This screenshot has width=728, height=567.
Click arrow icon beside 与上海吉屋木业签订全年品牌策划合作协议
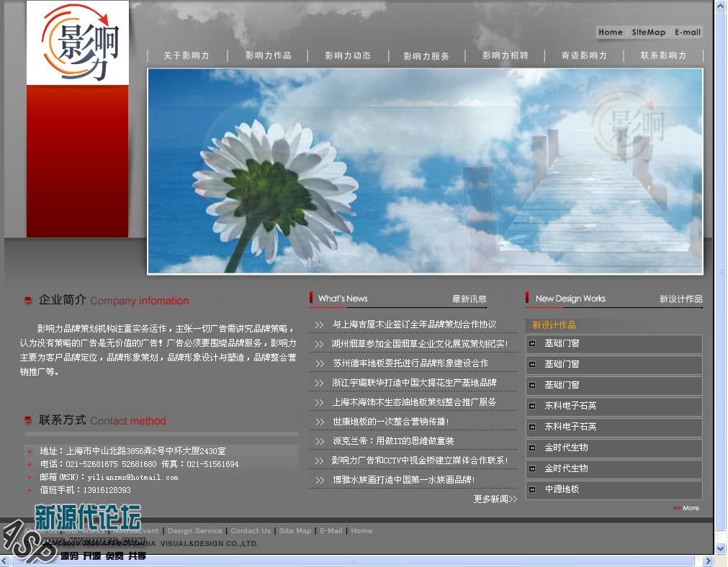319,325
